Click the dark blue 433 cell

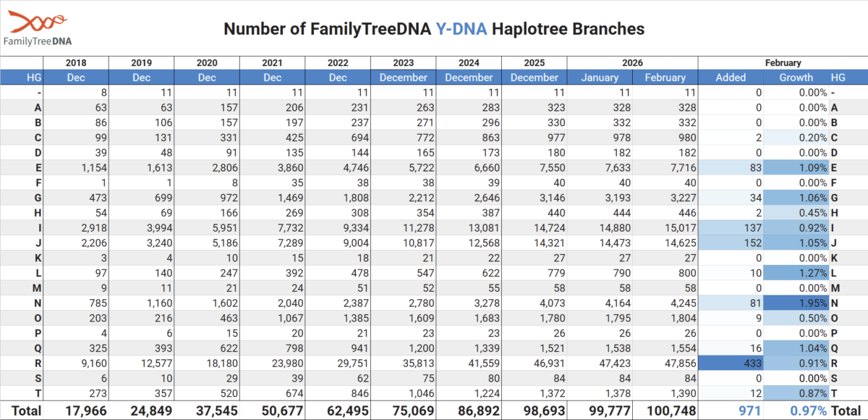coord(731,364)
